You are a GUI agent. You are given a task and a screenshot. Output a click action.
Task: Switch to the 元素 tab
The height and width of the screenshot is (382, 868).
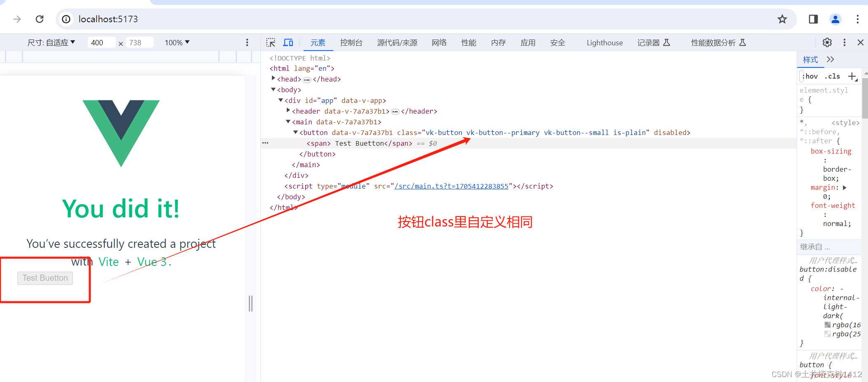coord(318,42)
